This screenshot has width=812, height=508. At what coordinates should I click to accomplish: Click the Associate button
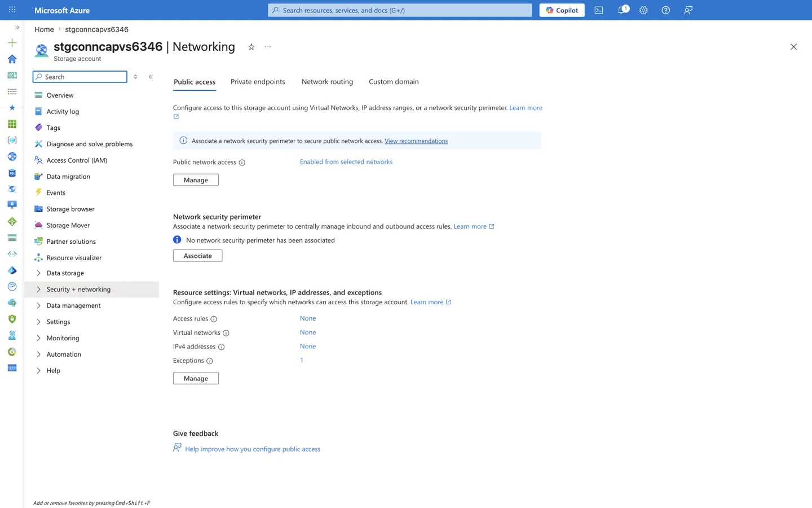[197, 256]
